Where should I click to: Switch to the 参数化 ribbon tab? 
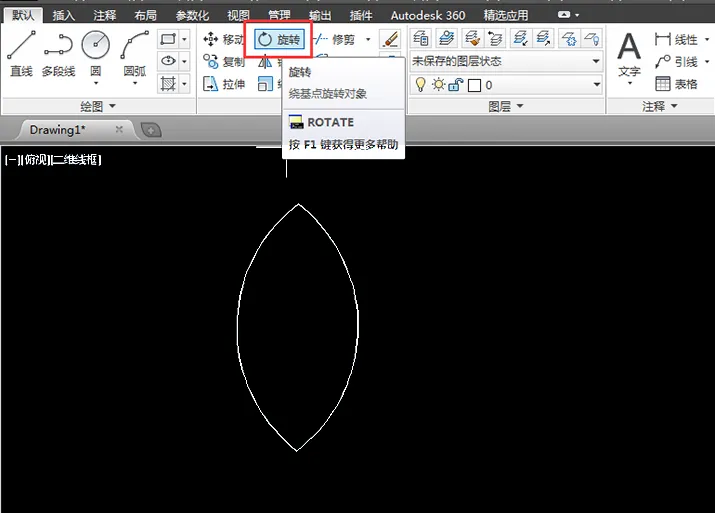point(192,16)
